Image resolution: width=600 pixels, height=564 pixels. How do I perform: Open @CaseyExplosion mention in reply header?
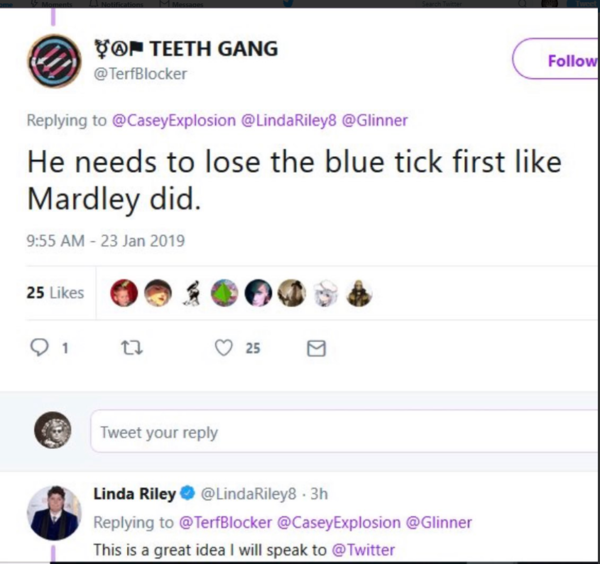[172, 120]
